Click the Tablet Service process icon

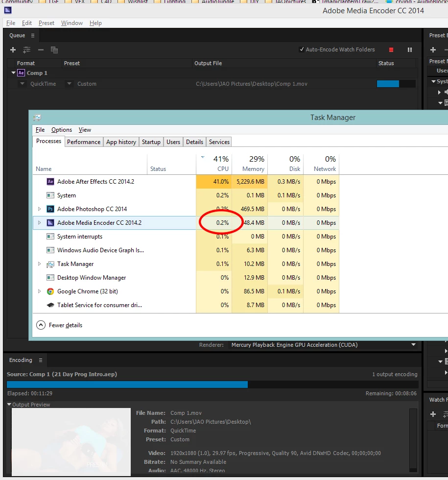(x=50, y=305)
